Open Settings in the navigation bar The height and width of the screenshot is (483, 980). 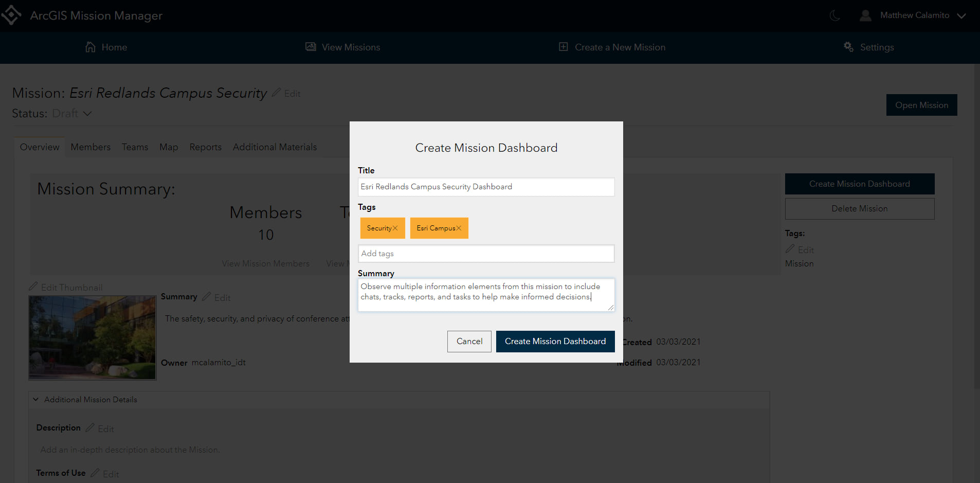(x=869, y=47)
